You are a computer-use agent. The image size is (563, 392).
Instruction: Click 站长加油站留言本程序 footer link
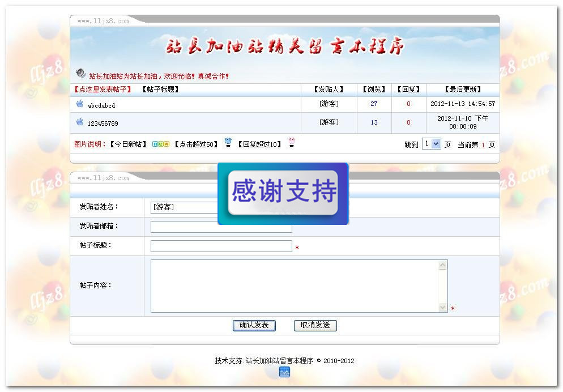[x=279, y=361]
